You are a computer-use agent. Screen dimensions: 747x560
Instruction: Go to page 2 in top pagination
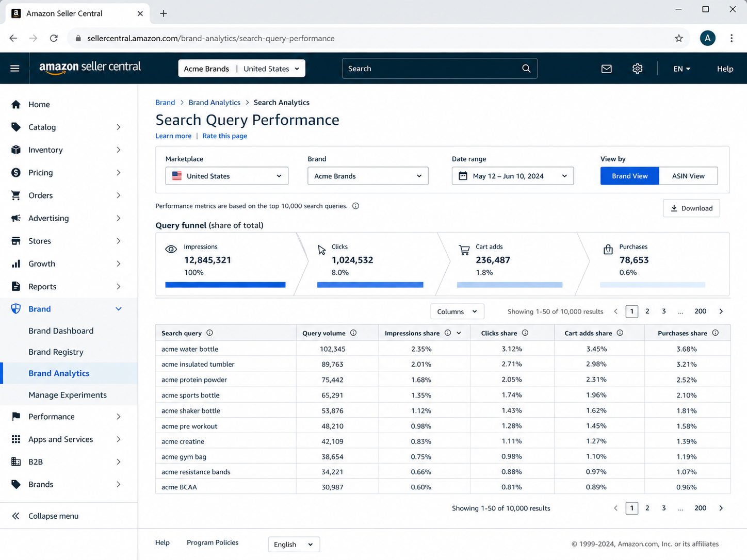[647, 311]
